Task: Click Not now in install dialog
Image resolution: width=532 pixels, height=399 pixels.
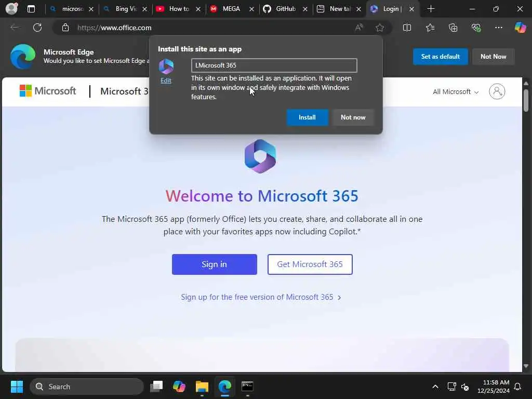Action: click(x=353, y=117)
